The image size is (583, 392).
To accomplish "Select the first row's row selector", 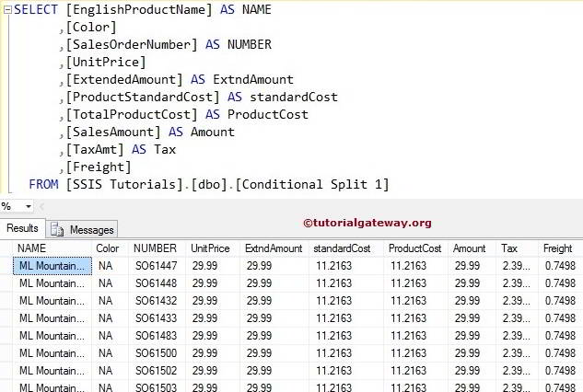I will coord(6,265).
